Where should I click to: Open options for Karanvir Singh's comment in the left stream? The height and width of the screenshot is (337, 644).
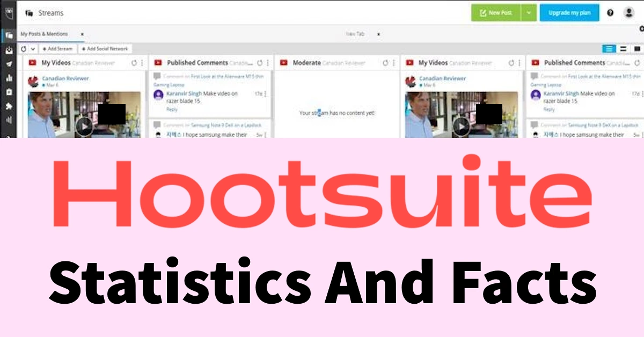pyautogui.click(x=266, y=94)
